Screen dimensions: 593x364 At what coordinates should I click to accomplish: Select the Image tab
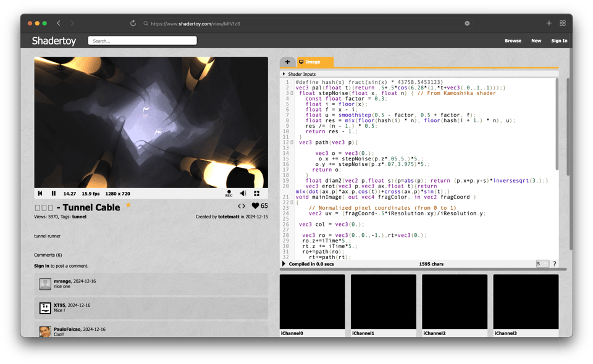pyautogui.click(x=314, y=62)
